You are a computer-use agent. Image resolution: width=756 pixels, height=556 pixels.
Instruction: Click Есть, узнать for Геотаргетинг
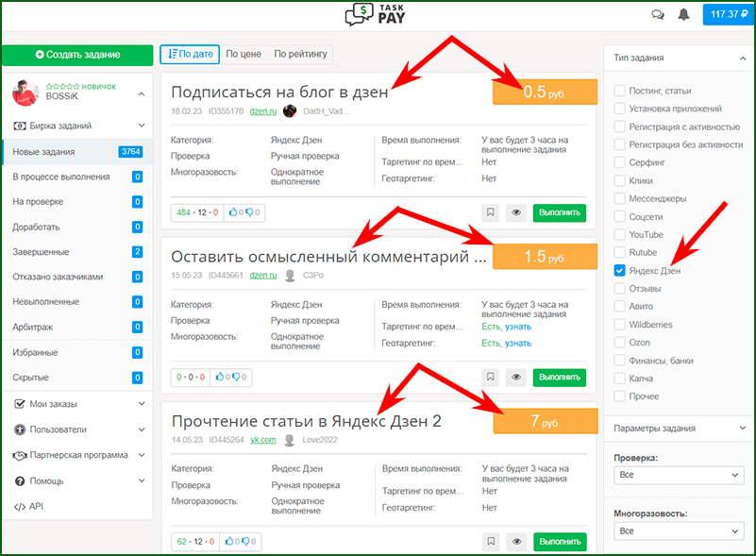(x=506, y=344)
